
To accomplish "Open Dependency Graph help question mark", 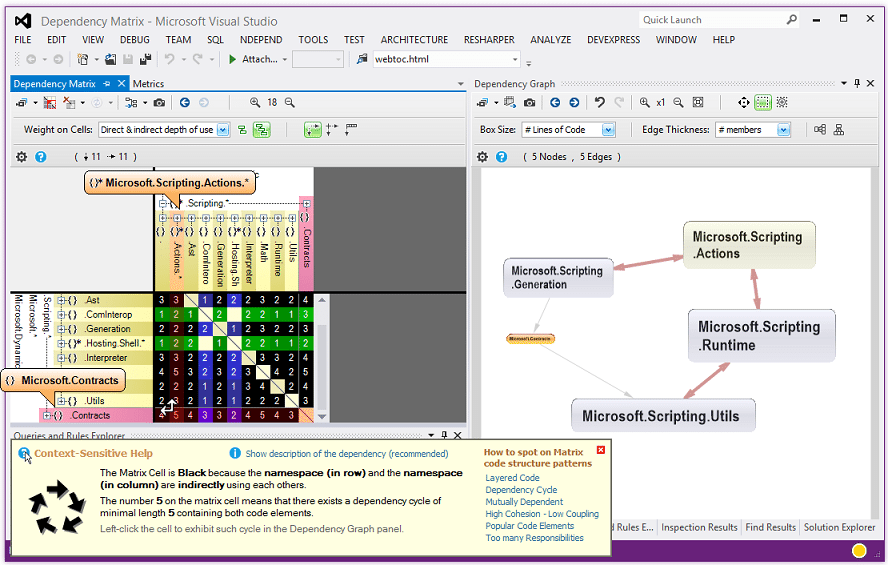I will [502, 157].
